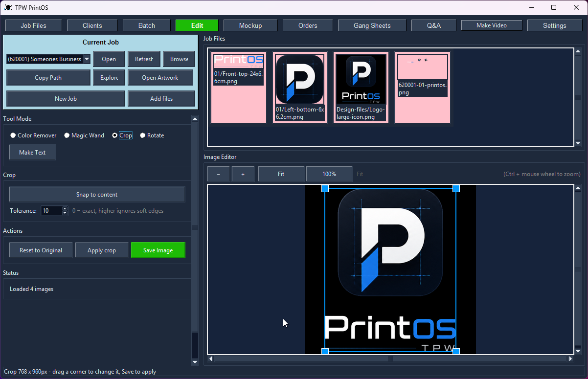The width and height of the screenshot is (588, 379).
Task: Click the zoom in plus button
Action: [x=243, y=174]
